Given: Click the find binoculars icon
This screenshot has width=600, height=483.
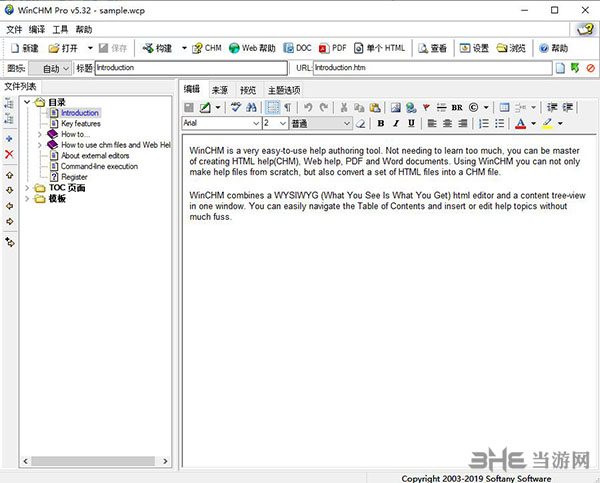Looking at the screenshot, I should 251,108.
